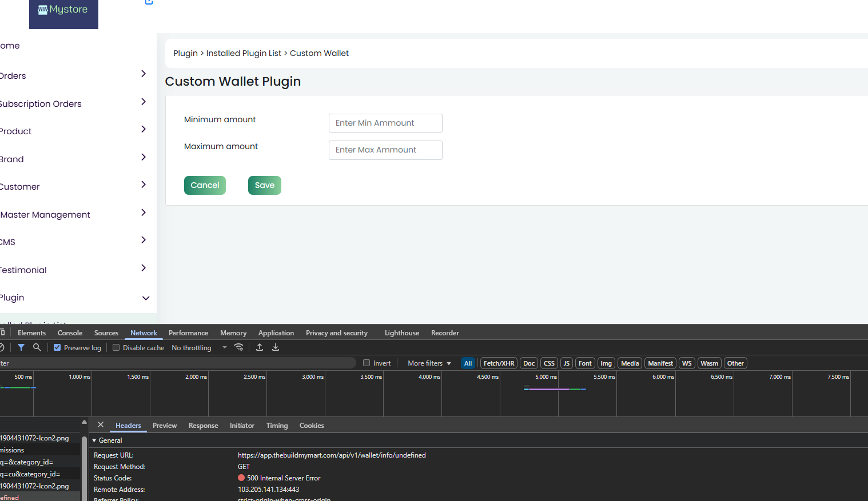Expand the Orders sidebar menu chevron
This screenshot has width=868, height=501.
[144, 74]
